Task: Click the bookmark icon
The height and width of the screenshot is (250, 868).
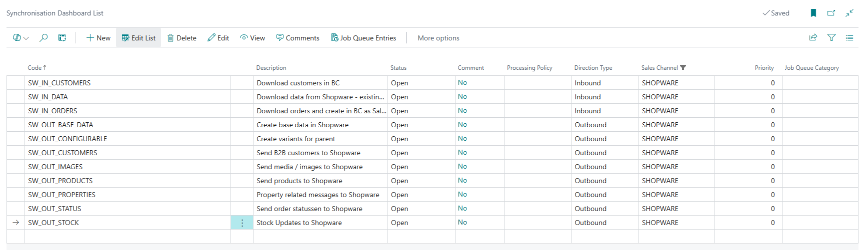Action: tap(813, 13)
